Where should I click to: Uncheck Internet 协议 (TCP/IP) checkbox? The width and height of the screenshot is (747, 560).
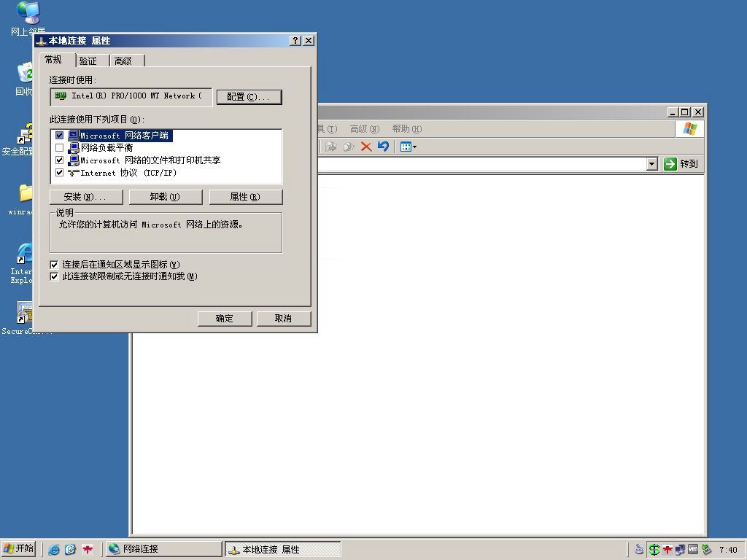point(59,172)
